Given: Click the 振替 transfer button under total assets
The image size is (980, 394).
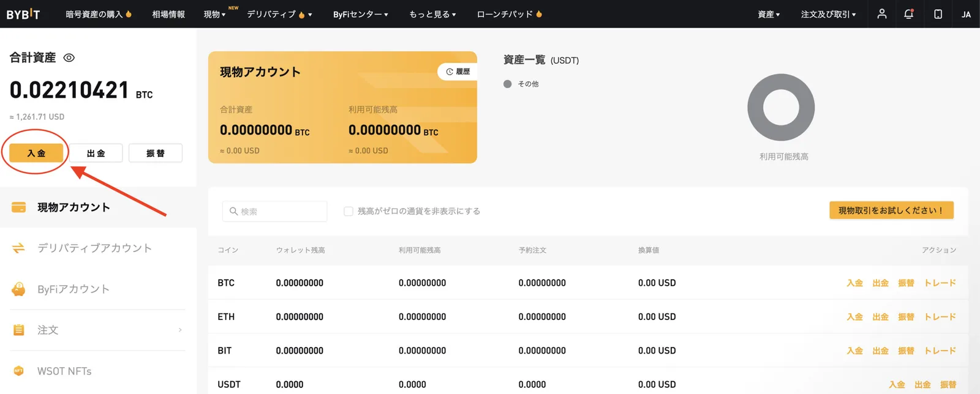Looking at the screenshot, I should pos(156,153).
